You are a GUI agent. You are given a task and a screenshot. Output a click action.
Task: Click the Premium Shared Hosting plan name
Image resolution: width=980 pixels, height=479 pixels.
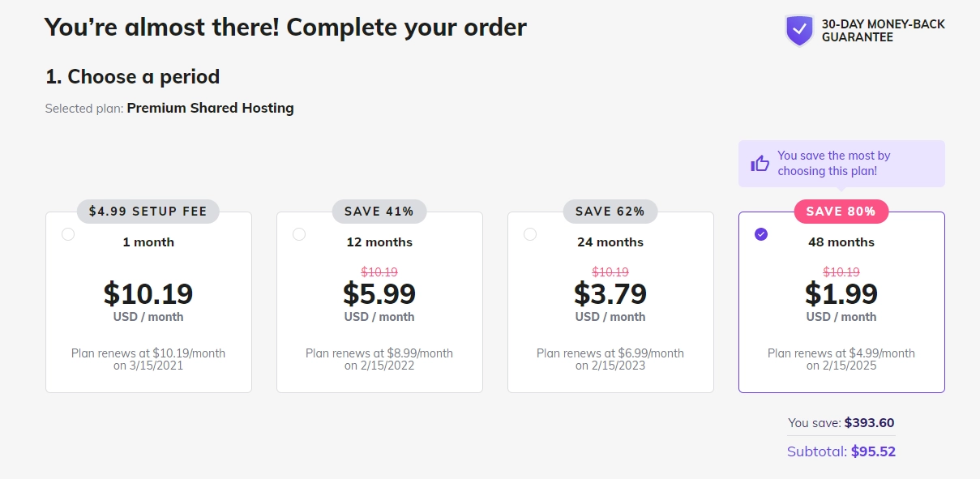coord(210,108)
